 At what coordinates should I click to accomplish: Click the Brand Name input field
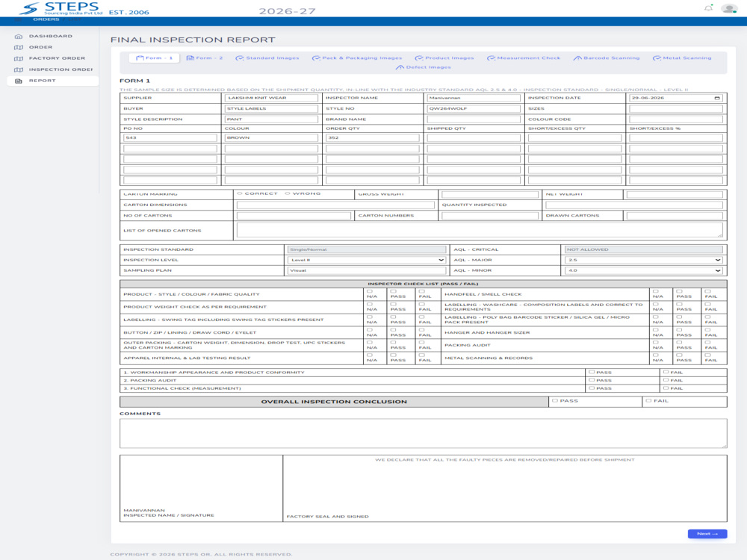(474, 119)
